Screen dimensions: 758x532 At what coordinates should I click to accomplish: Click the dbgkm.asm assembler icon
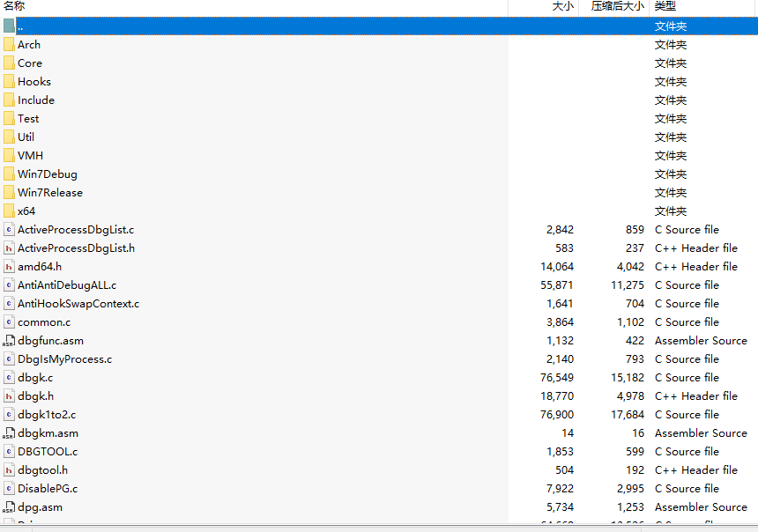pyautogui.click(x=9, y=433)
